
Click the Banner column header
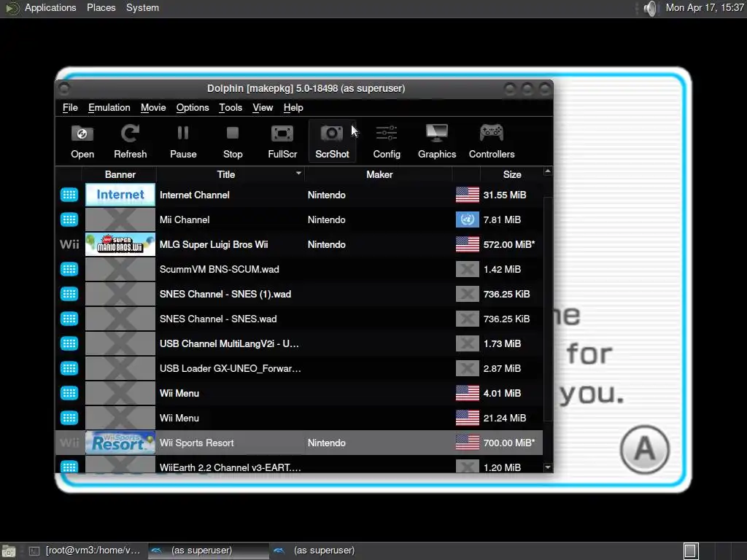120,174
